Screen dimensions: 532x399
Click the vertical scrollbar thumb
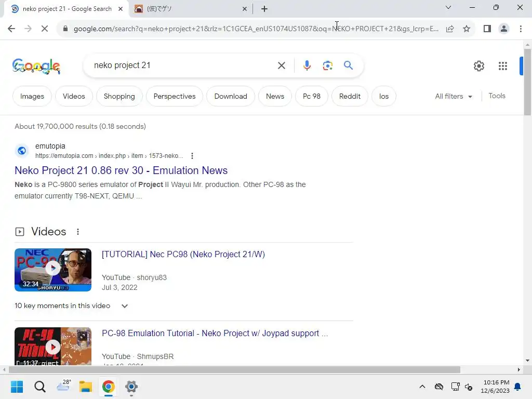point(527,82)
